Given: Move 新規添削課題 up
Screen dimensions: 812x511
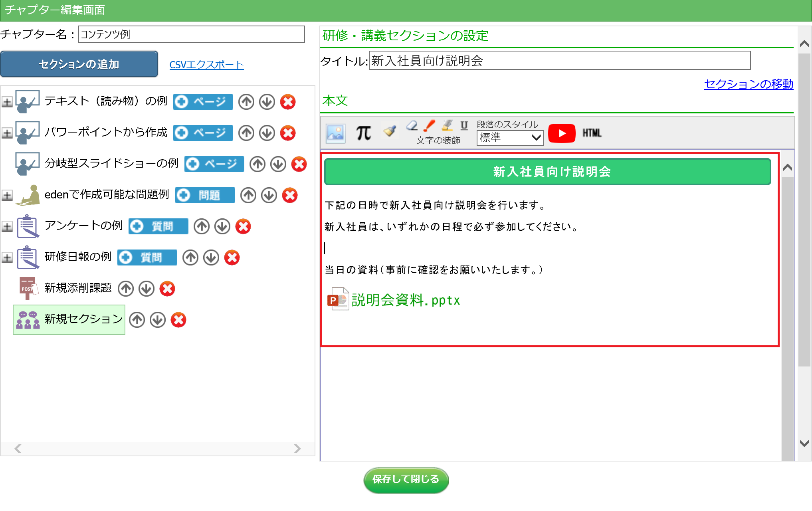Looking at the screenshot, I should pyautogui.click(x=126, y=289).
